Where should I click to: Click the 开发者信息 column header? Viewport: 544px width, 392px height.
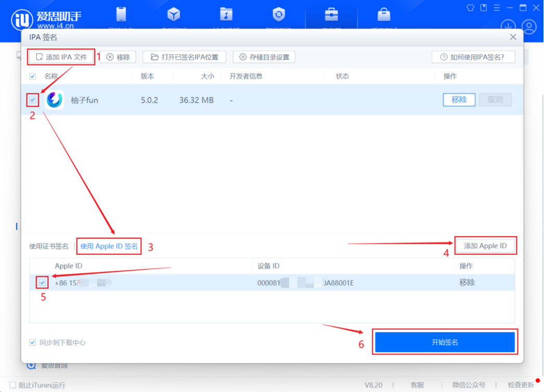246,76
